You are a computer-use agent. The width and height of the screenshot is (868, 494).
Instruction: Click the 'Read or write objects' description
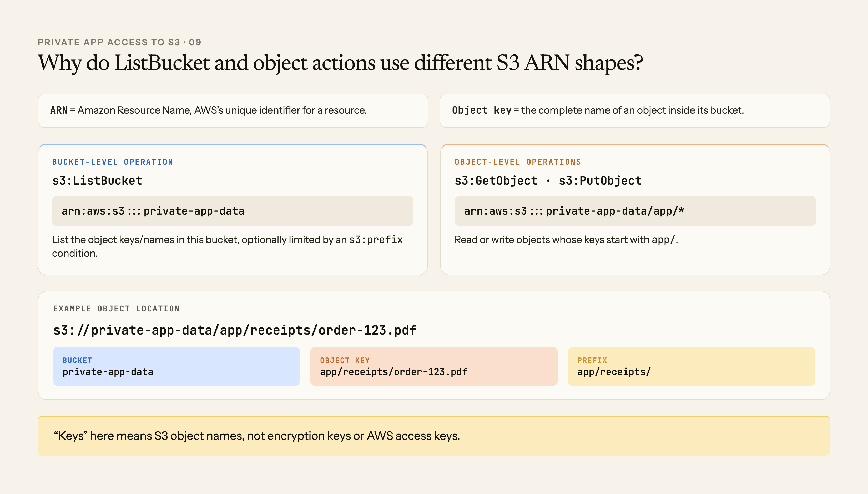(x=566, y=240)
